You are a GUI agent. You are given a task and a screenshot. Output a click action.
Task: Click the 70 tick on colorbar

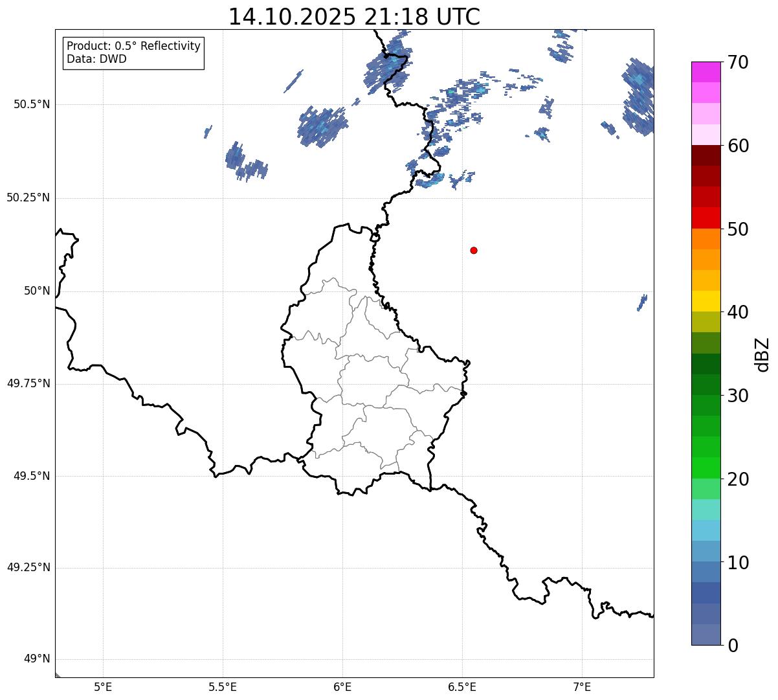738,62
